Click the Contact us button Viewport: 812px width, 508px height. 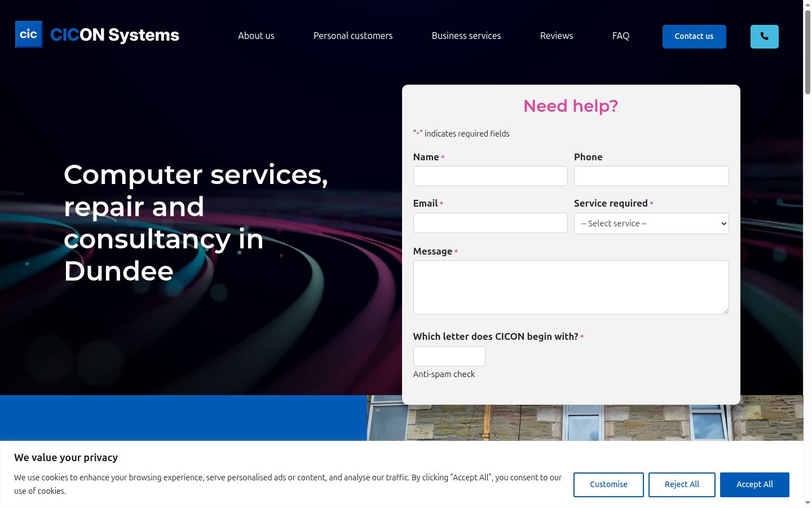pos(694,37)
